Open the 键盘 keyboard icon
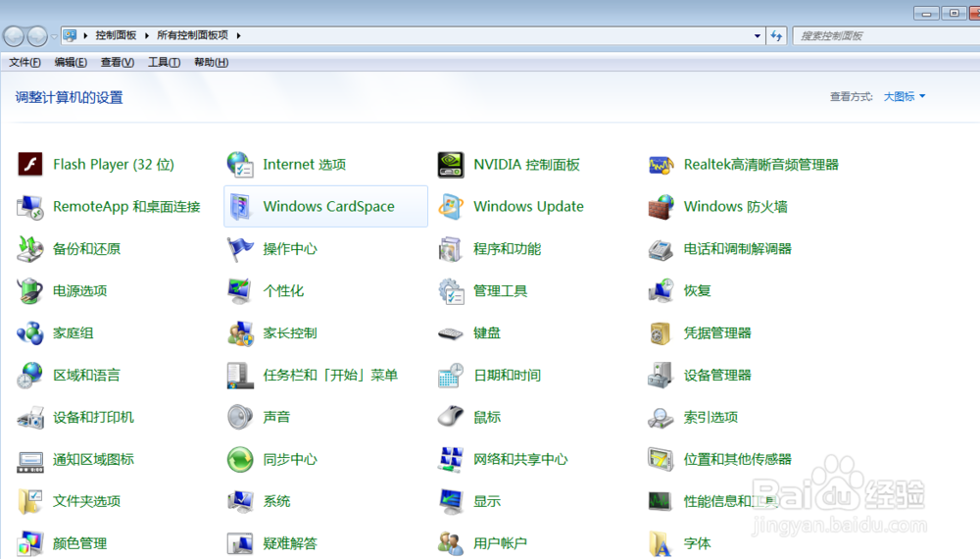Image resolution: width=980 pixels, height=559 pixels. click(x=451, y=333)
